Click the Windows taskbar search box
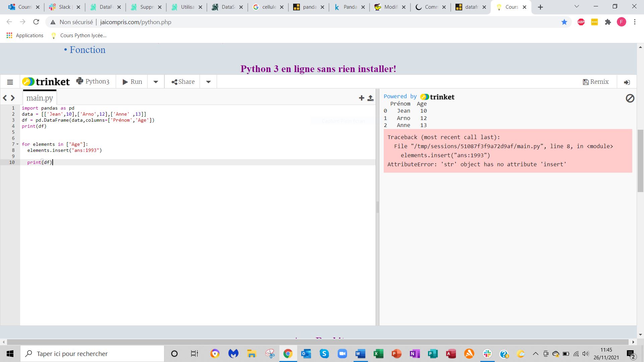This screenshot has width=644, height=362. coord(92,354)
